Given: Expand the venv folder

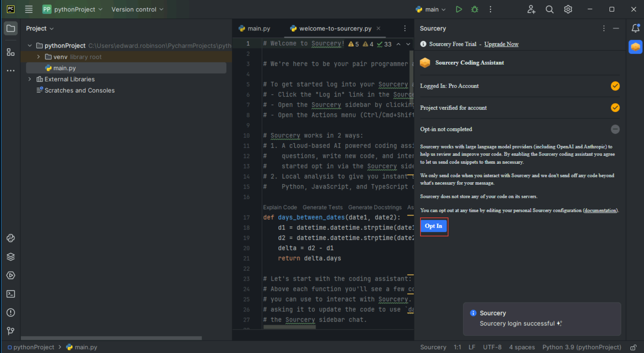Looking at the screenshot, I should (x=38, y=57).
